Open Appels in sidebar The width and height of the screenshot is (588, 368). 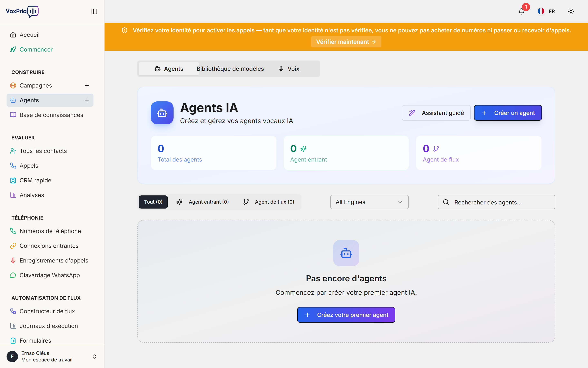(50, 166)
